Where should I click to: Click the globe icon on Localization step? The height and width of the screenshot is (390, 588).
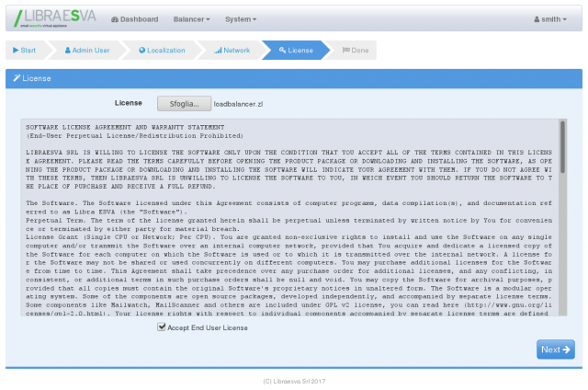142,51
